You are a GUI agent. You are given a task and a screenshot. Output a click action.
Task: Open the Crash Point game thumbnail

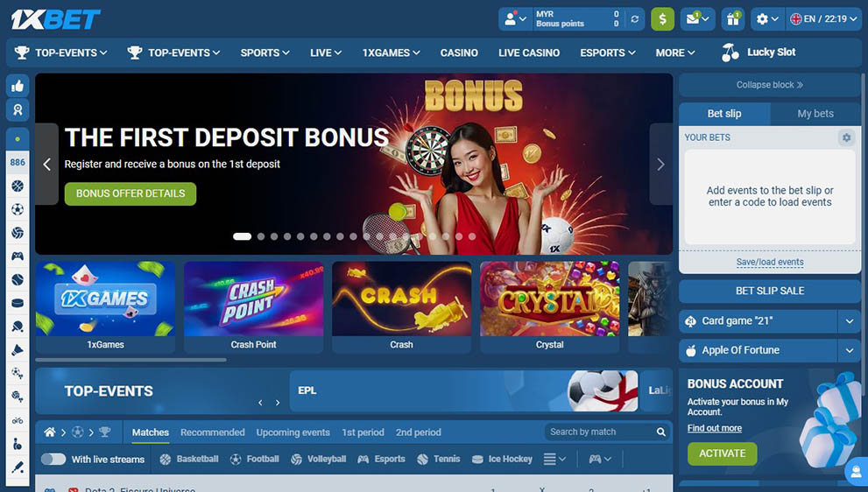point(253,307)
